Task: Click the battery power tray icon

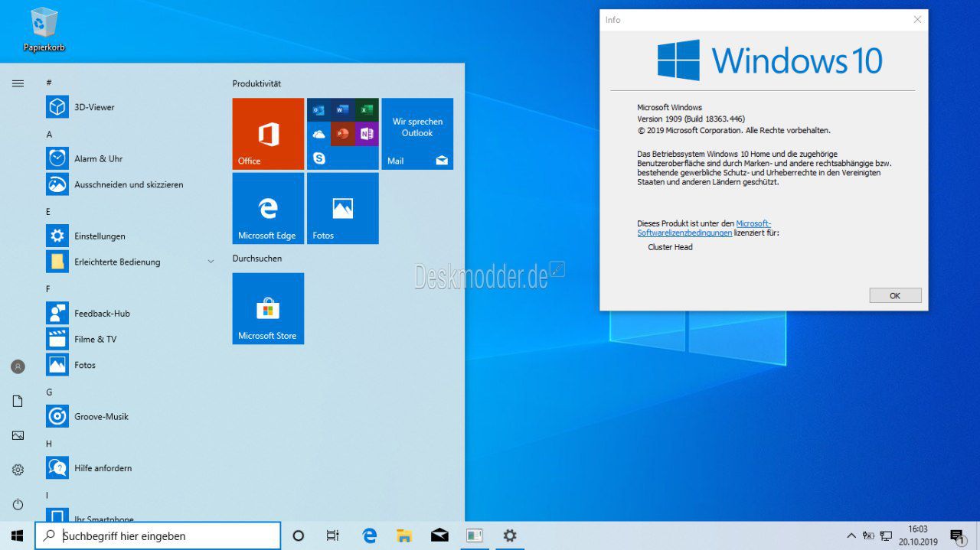Action: point(868,535)
